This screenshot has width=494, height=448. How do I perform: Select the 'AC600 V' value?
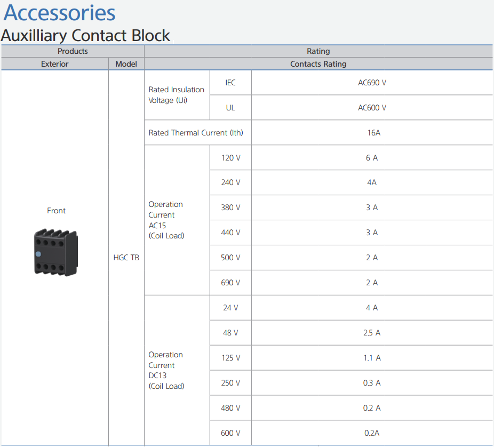[x=372, y=108]
